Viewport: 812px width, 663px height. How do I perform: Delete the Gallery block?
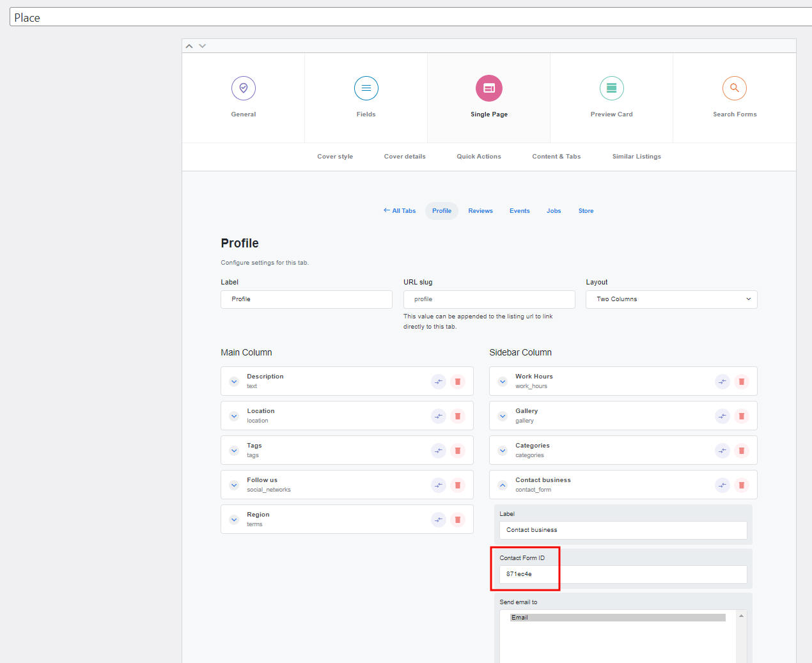[742, 416]
